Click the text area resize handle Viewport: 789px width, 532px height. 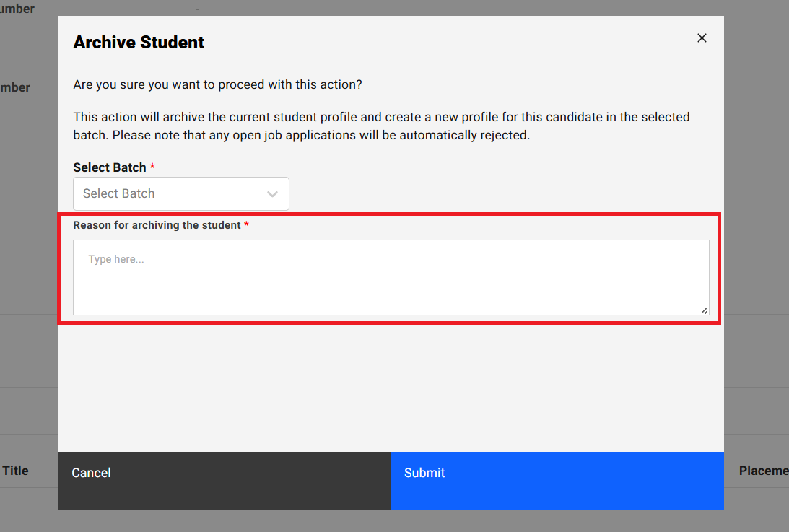704,310
